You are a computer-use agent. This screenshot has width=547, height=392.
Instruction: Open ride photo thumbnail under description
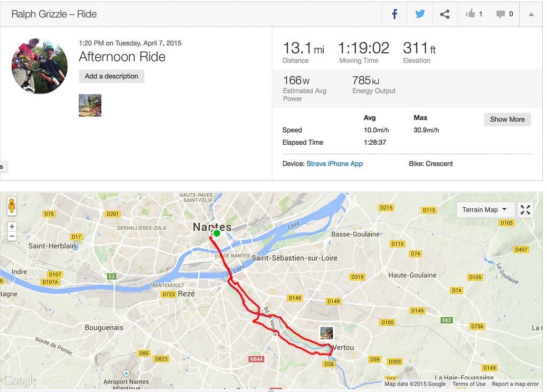[x=90, y=105]
